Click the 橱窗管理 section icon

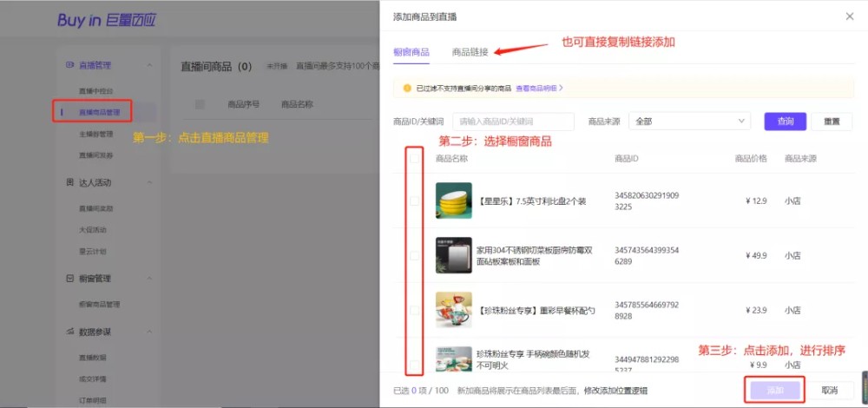[69, 278]
